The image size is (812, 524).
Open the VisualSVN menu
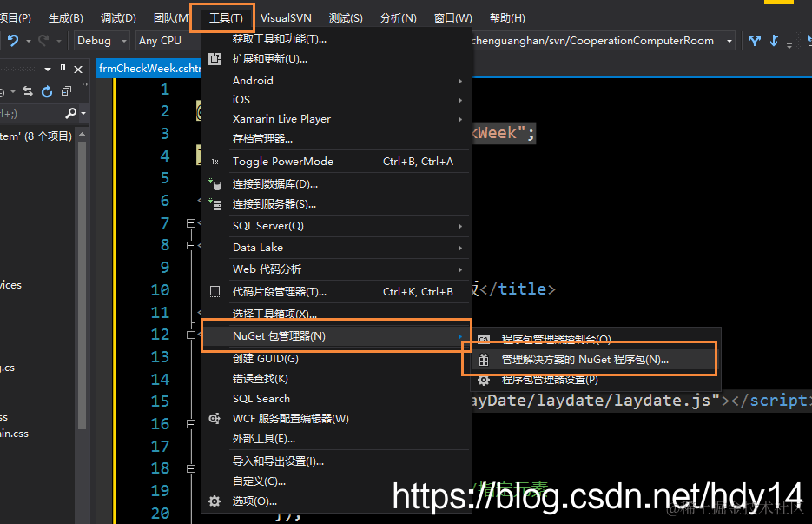pos(286,18)
